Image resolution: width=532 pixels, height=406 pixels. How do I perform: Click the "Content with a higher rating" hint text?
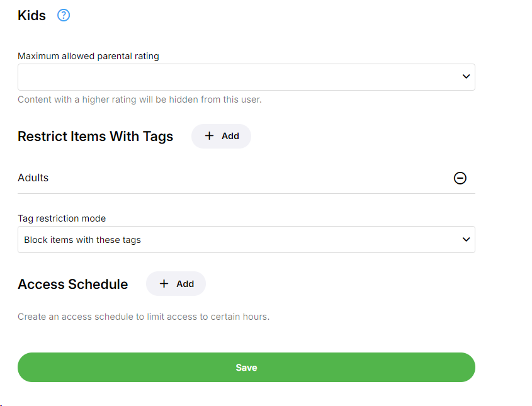pos(139,99)
